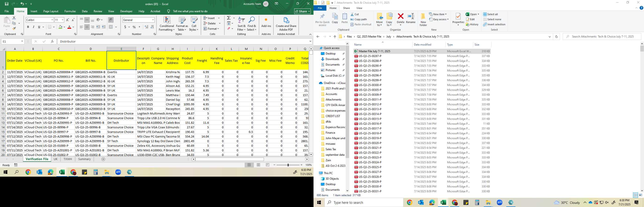644x207 pixels.
Task: Switch to the Summary sheet tab
Action: [x=84, y=159]
